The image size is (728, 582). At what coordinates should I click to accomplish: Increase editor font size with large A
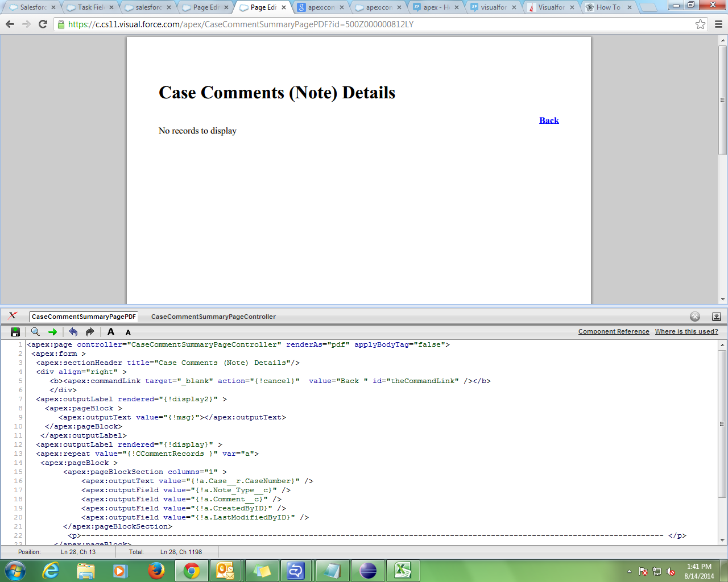(x=111, y=332)
